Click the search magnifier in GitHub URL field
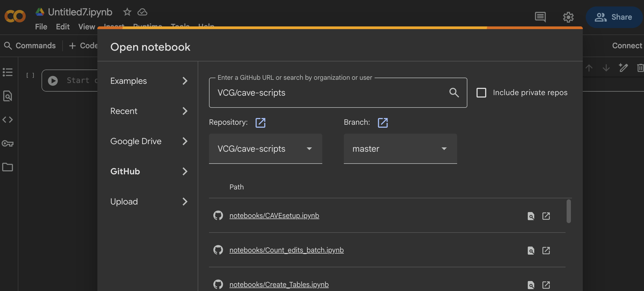The width and height of the screenshot is (644, 291). tap(454, 93)
